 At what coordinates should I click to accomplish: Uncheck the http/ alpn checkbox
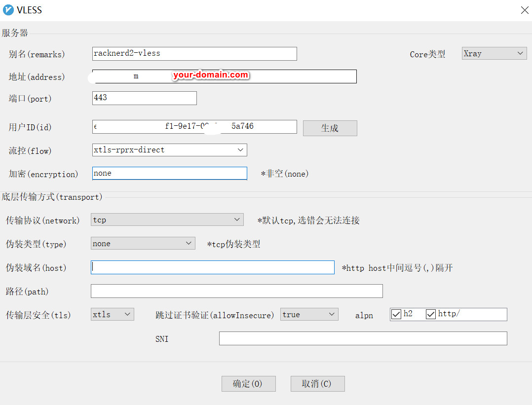pyautogui.click(x=431, y=314)
